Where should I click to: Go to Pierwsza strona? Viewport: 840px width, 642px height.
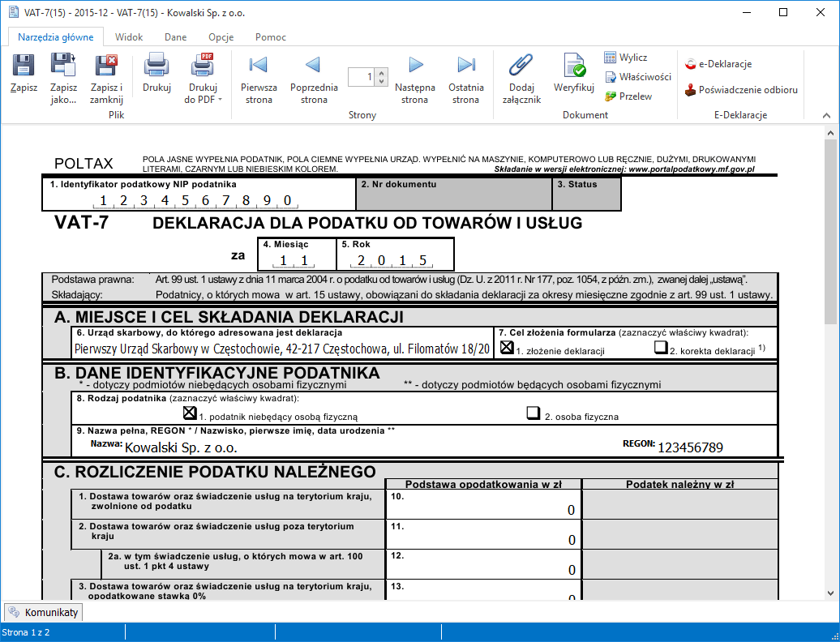[259, 66]
